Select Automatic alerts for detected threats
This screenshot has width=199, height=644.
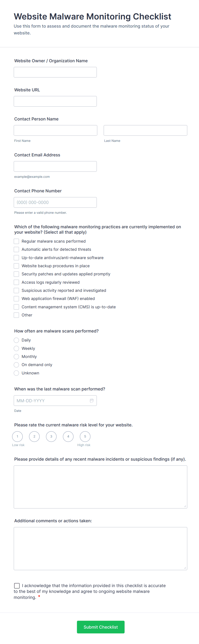pos(16,249)
